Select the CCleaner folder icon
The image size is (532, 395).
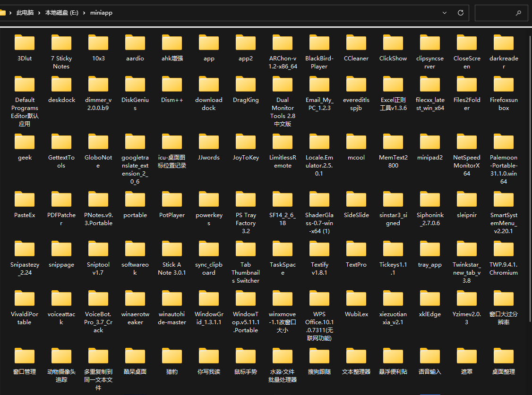point(356,43)
